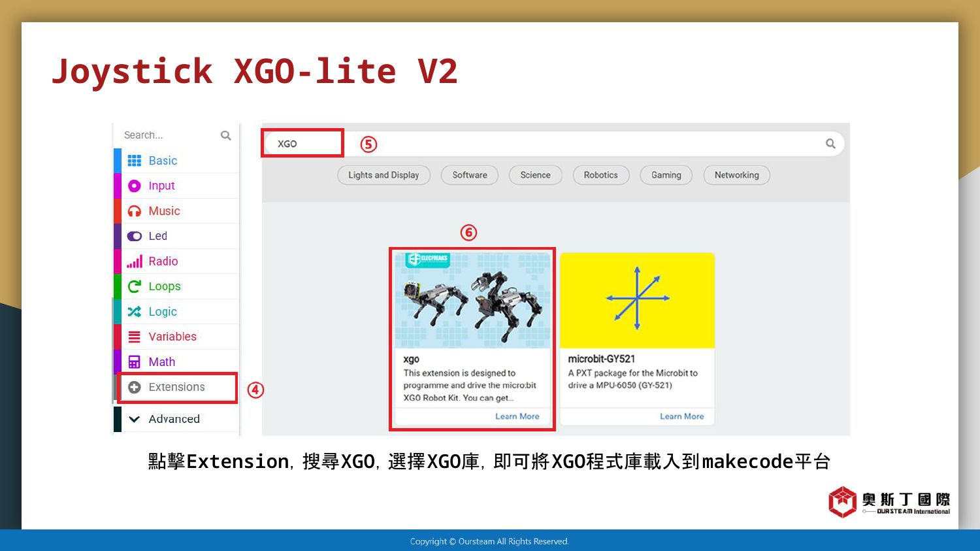
Task: Filter by Lights and Display tag
Action: point(384,175)
